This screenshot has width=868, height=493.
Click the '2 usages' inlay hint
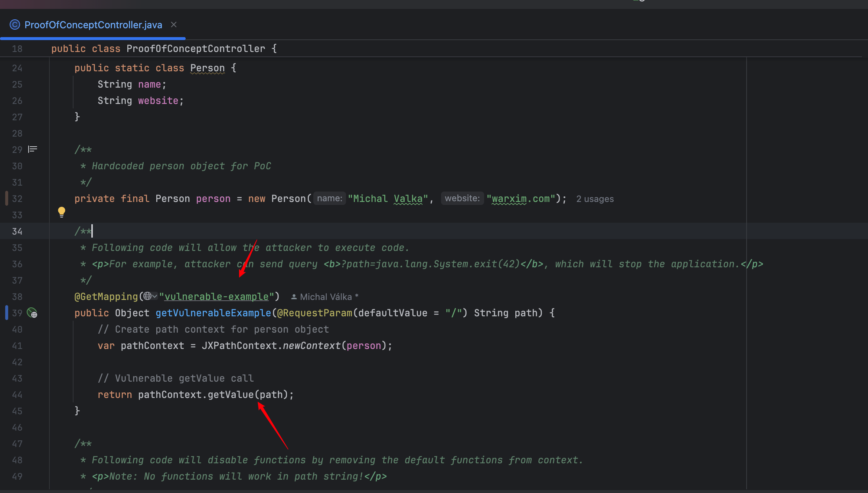(x=595, y=199)
